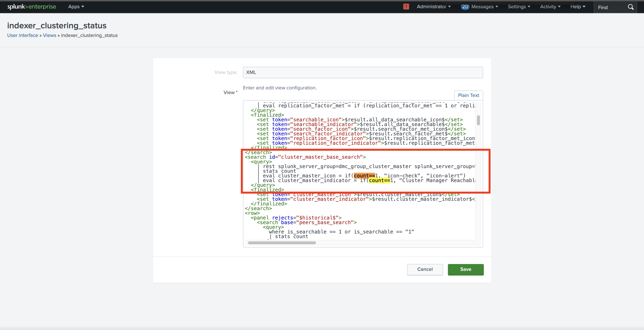The height and width of the screenshot is (330, 644).
Task: Open the Apps dropdown menu
Action: 76,7
